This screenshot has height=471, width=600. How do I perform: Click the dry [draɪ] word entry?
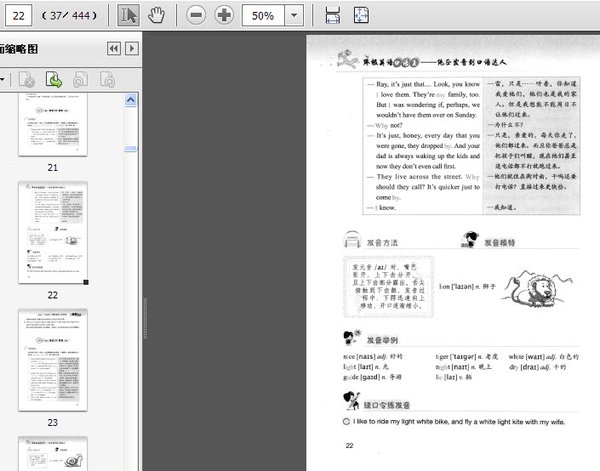point(538,367)
